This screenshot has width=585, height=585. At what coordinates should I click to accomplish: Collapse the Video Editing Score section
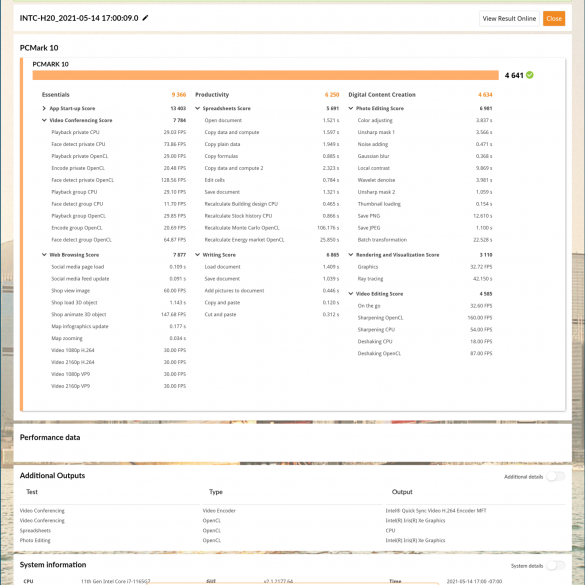point(351,294)
